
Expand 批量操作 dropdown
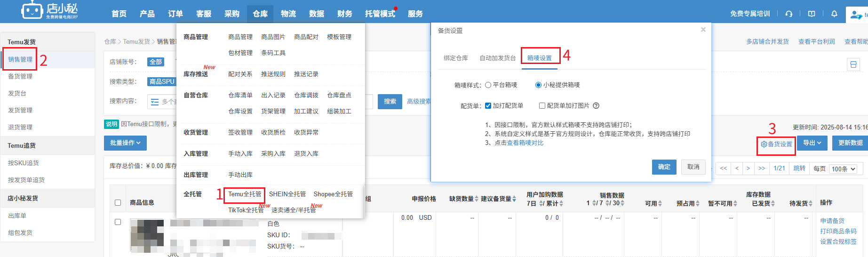pos(125,143)
